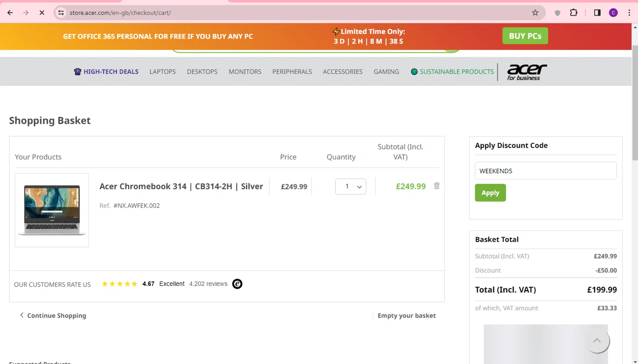Click the 4.67 Excellent rating text
The width and height of the screenshot is (638, 364).
click(x=163, y=284)
